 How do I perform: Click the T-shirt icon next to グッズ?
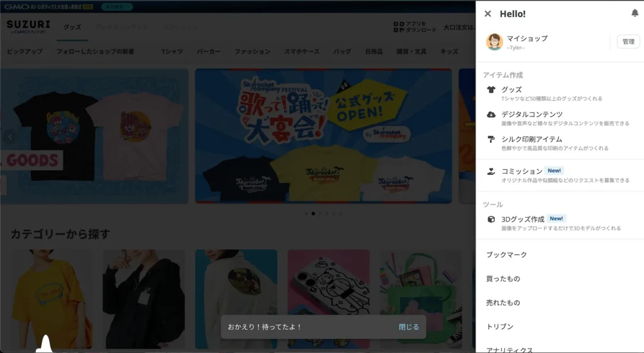pyautogui.click(x=491, y=89)
